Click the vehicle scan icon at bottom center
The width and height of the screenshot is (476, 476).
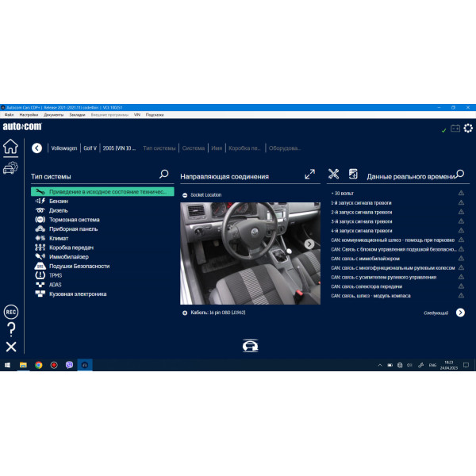tap(251, 346)
